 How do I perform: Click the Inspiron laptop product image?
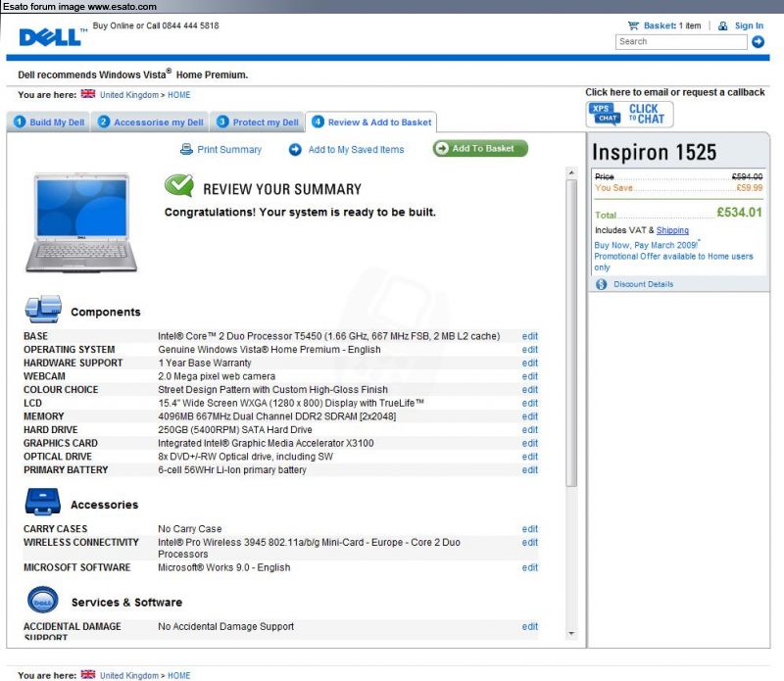[x=81, y=222]
